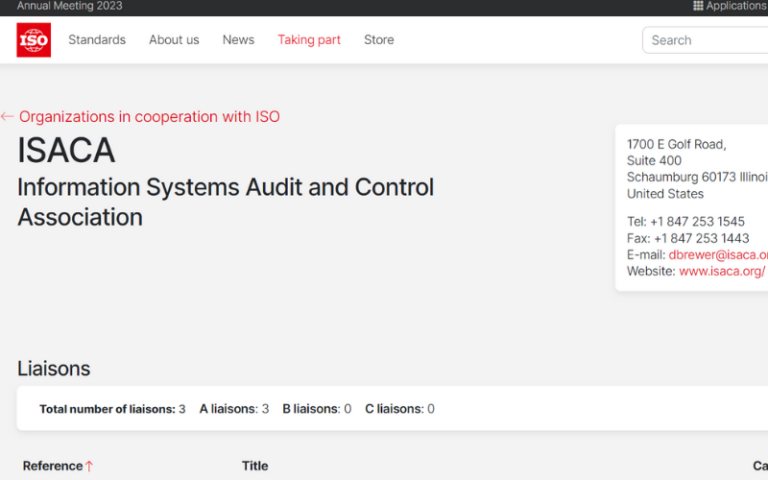The image size is (768, 480).
Task: Toggle the Reference column sort arrow
Action: point(89,466)
